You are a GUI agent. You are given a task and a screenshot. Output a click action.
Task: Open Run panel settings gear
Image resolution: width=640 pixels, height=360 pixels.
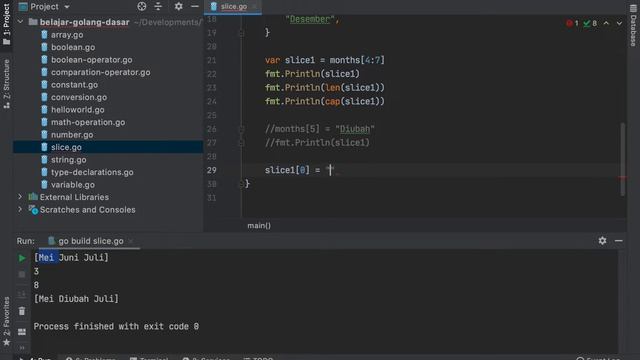[602, 241]
